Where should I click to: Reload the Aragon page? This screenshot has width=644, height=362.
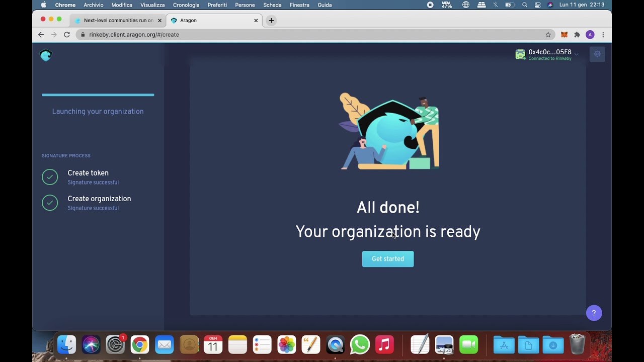click(x=66, y=35)
